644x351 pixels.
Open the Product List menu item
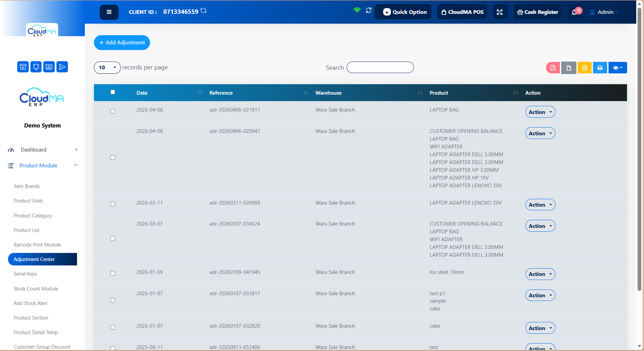pyautogui.click(x=26, y=230)
